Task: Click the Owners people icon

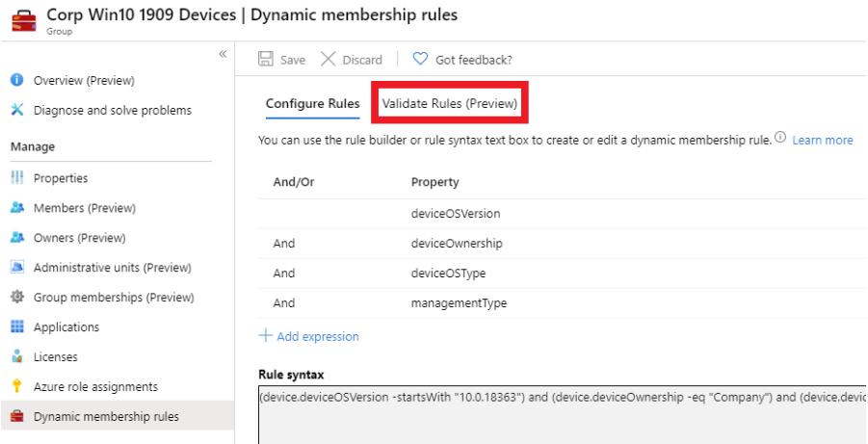Action: tap(17, 238)
